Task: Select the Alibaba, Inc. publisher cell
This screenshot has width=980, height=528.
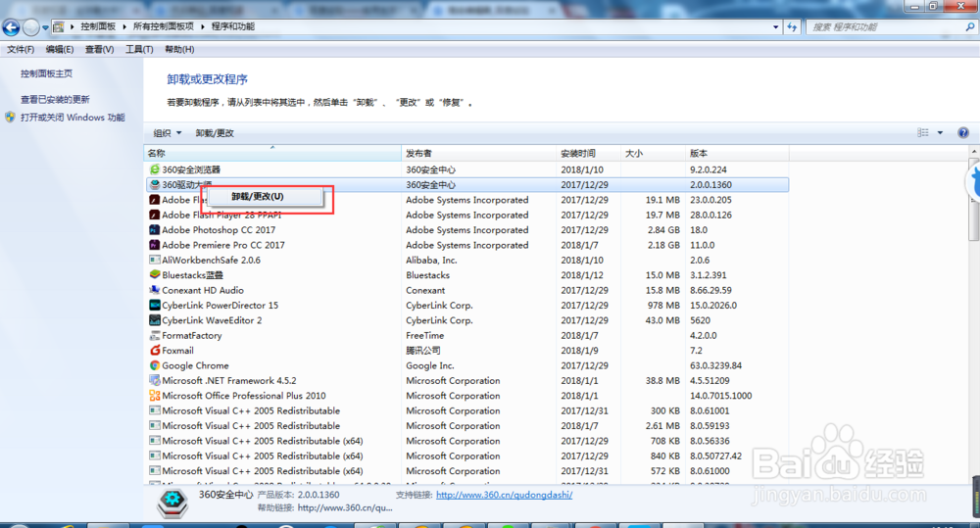Action: click(x=431, y=260)
